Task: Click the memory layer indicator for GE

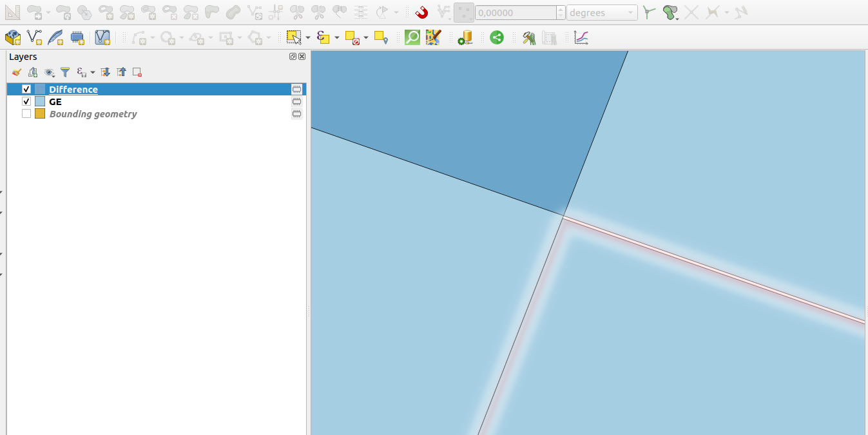Action: pos(297,101)
